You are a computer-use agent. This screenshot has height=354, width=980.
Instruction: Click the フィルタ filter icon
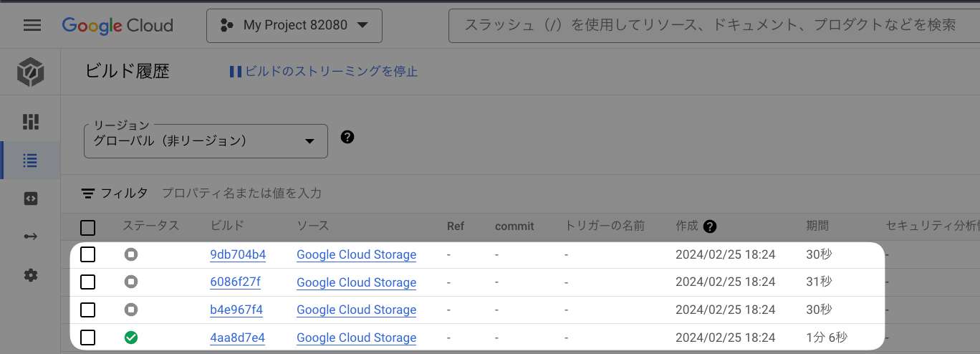pyautogui.click(x=88, y=193)
